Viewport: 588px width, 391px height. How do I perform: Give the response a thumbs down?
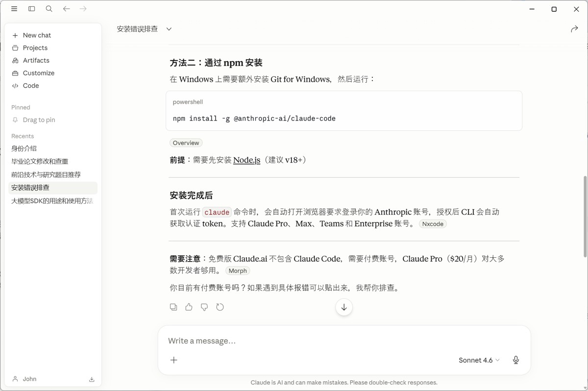(204, 307)
